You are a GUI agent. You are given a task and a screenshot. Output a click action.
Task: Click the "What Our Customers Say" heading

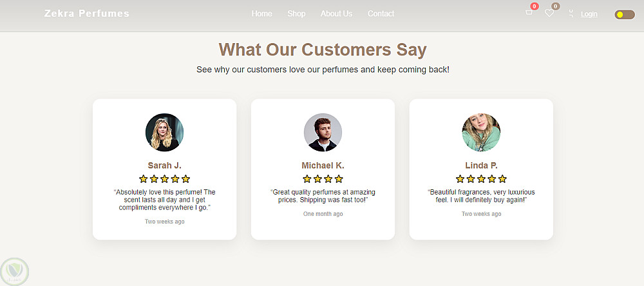tap(323, 50)
